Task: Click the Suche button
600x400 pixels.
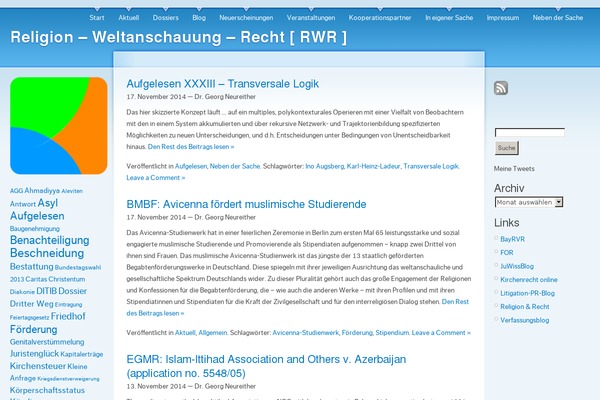Action: click(x=507, y=148)
